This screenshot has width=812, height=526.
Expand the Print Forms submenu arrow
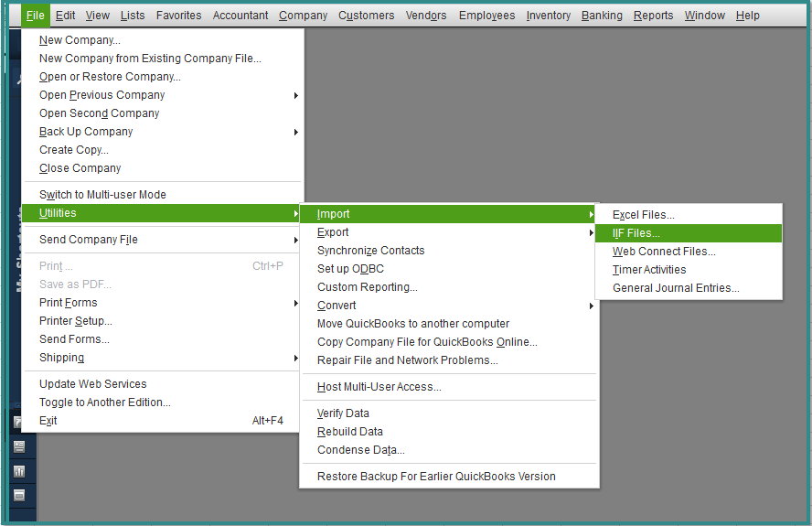[295, 303]
